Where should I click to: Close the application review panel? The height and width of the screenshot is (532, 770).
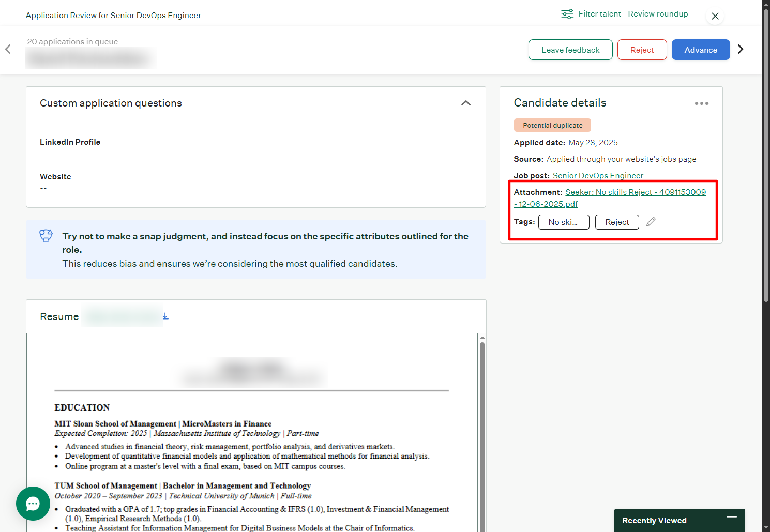coord(715,16)
